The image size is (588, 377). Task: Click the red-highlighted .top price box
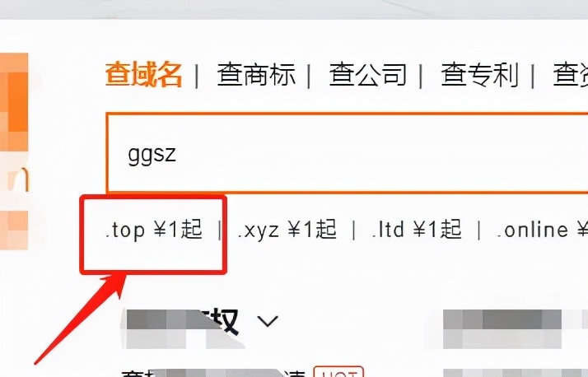coord(153,235)
